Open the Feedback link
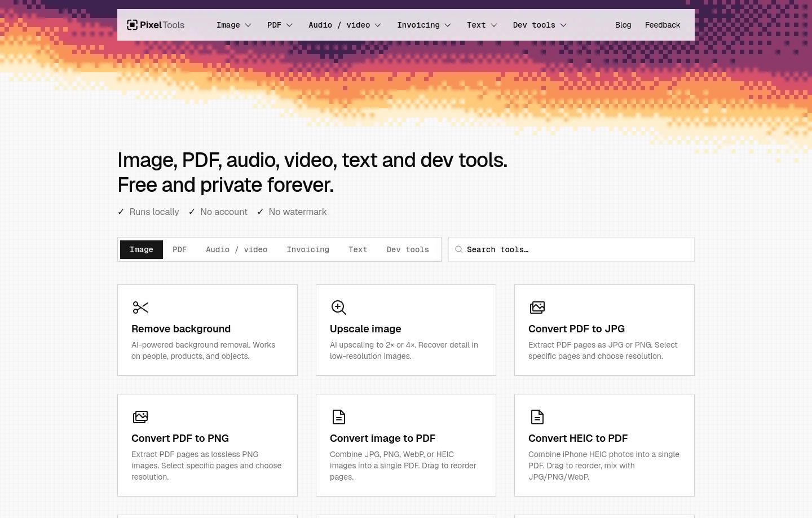812x518 pixels. coord(663,25)
